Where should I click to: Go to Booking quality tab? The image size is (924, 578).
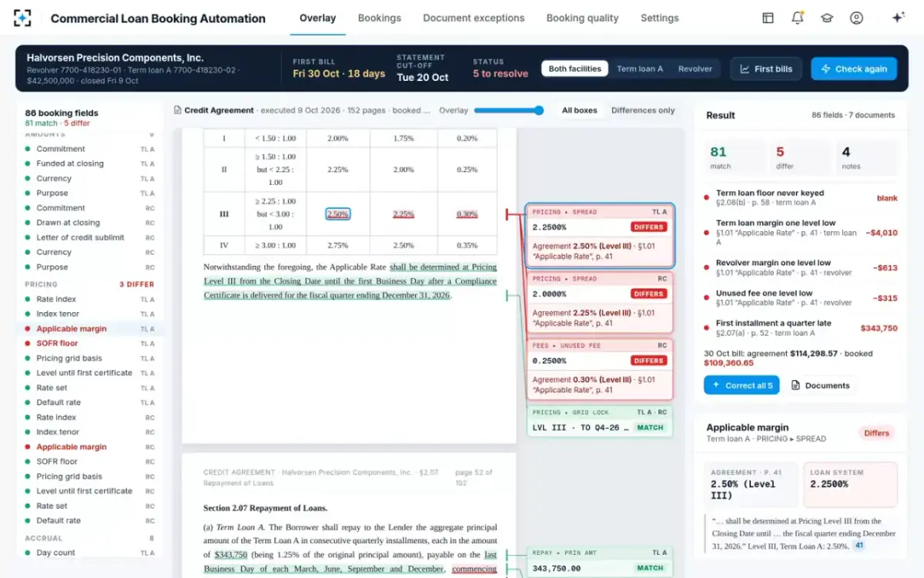582,18
